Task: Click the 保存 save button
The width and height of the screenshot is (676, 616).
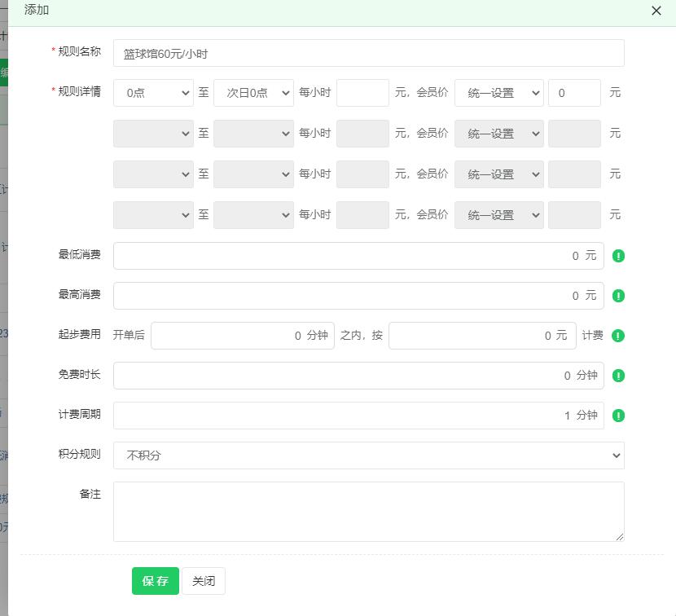Action: click(155, 581)
